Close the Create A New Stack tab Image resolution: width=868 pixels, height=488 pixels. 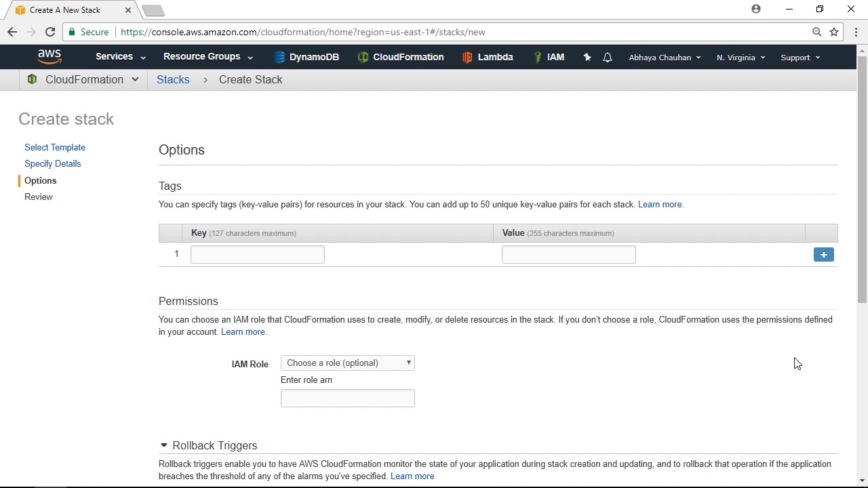click(127, 10)
